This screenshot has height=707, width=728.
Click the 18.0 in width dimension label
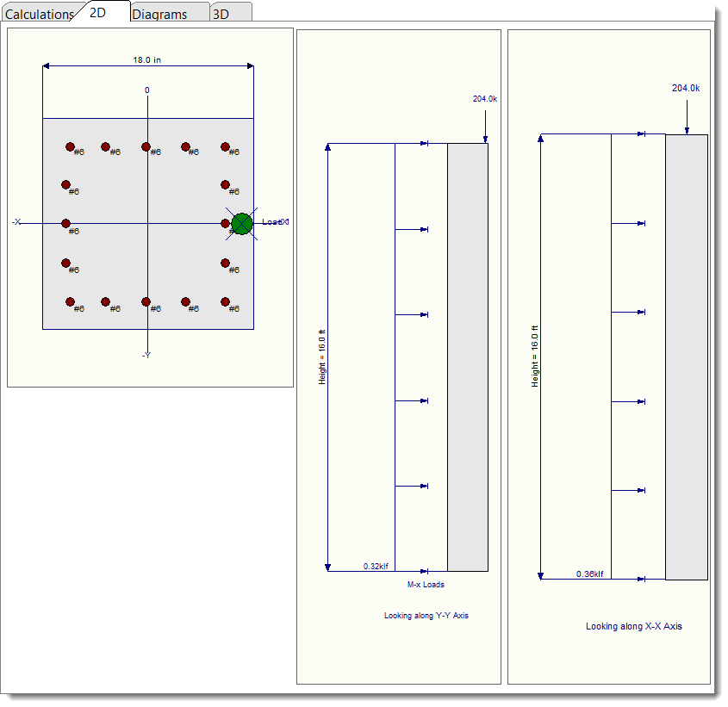[146, 60]
